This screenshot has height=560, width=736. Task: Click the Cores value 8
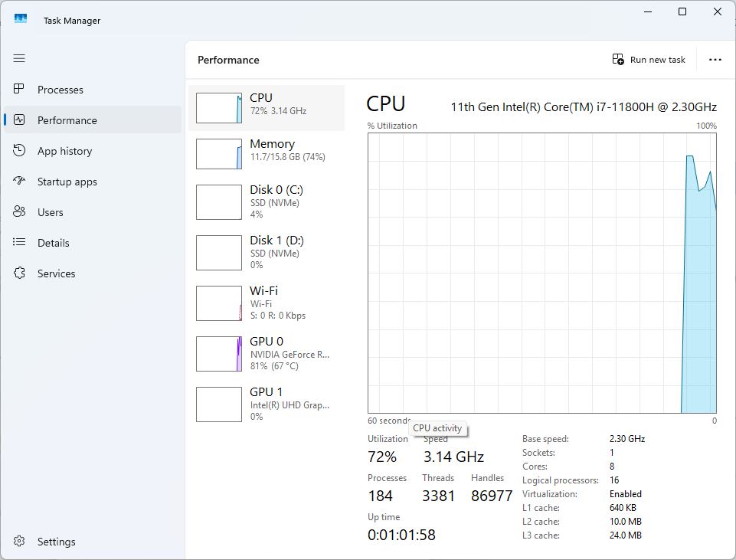point(612,467)
